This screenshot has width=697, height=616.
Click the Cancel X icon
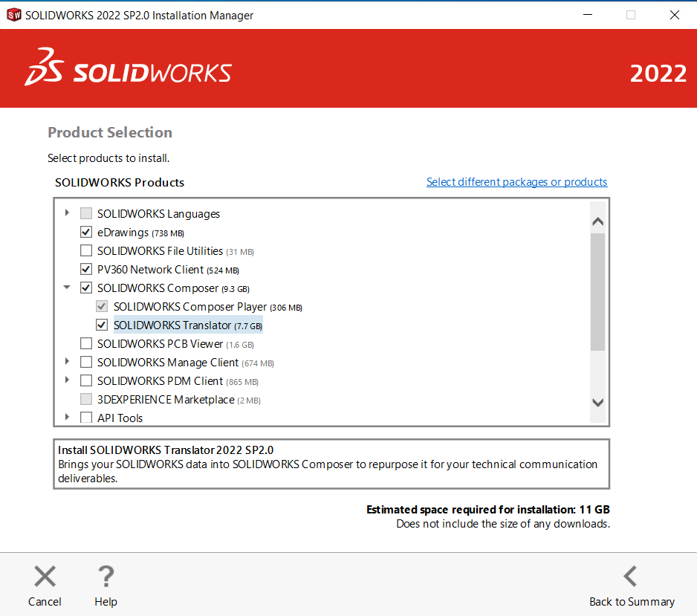click(45, 577)
